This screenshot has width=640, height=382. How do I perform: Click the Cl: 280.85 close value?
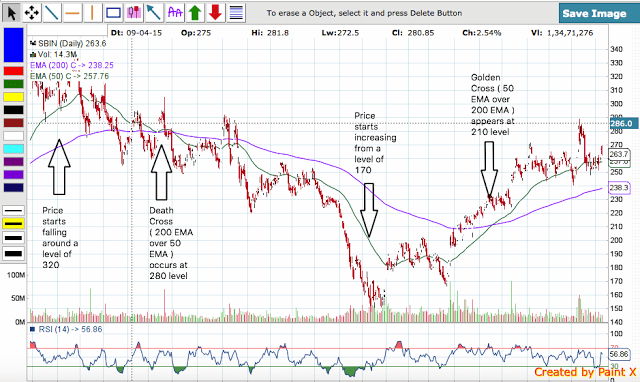pyautogui.click(x=413, y=33)
